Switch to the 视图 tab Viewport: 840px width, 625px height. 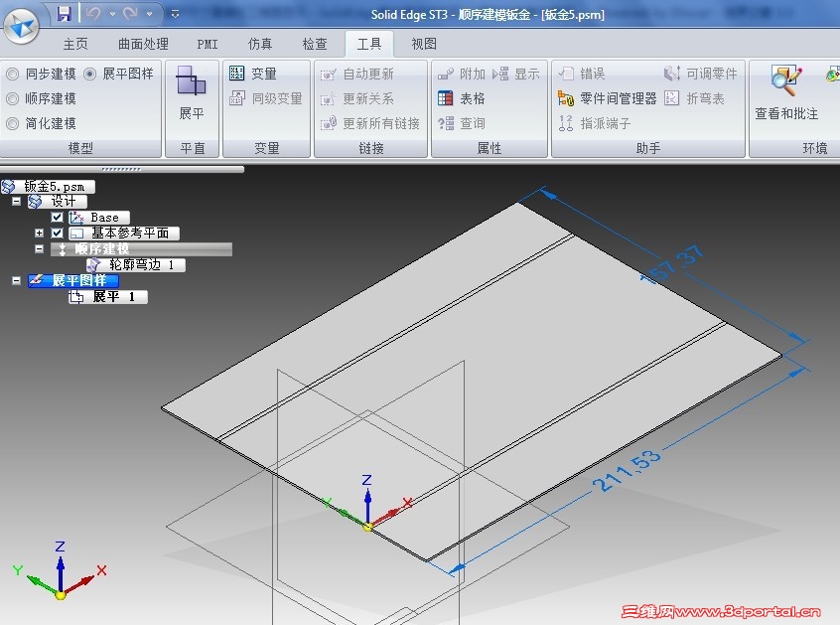(424, 44)
